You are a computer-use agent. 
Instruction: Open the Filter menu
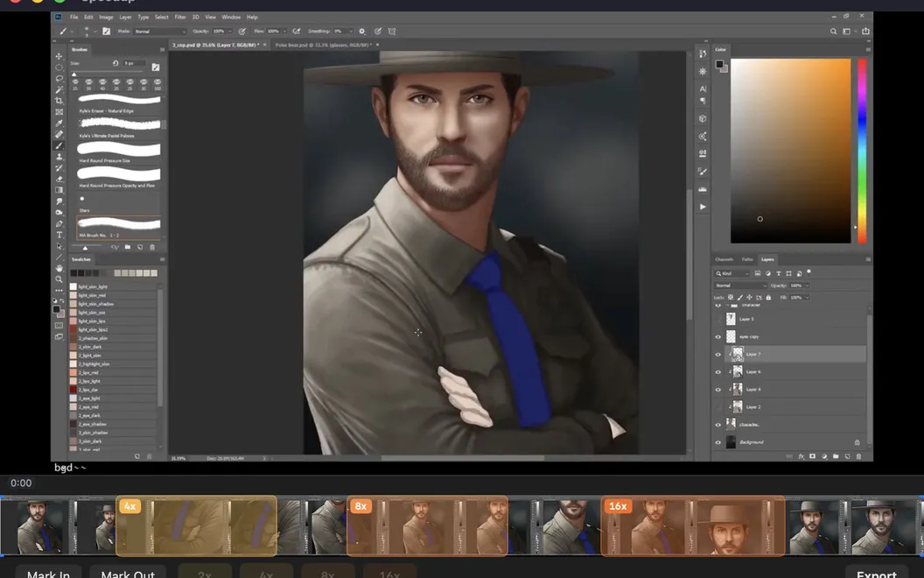(x=180, y=18)
